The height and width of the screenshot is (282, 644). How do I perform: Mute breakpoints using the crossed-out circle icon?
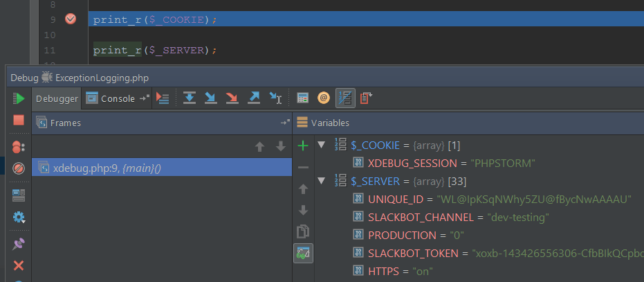pos(19,168)
